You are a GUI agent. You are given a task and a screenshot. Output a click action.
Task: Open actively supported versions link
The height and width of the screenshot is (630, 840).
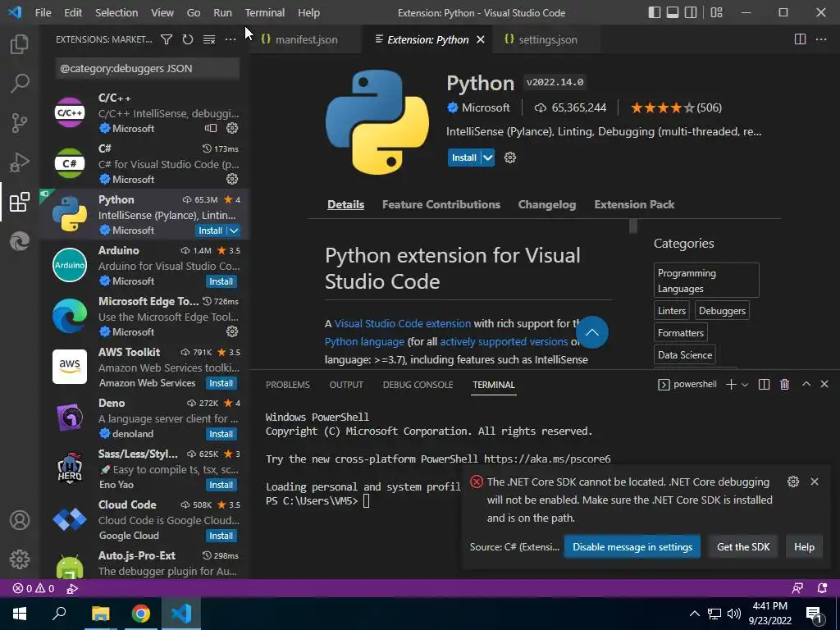pyautogui.click(x=504, y=342)
